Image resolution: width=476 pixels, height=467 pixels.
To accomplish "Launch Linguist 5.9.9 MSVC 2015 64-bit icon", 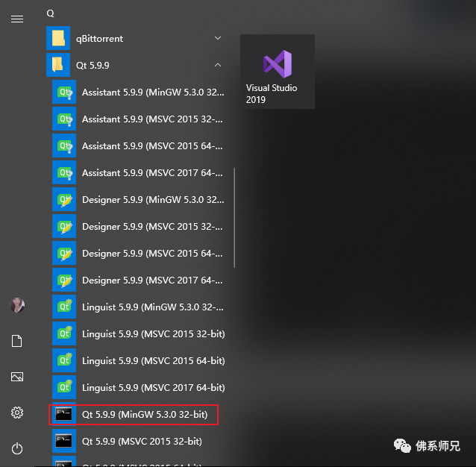I will (64, 360).
